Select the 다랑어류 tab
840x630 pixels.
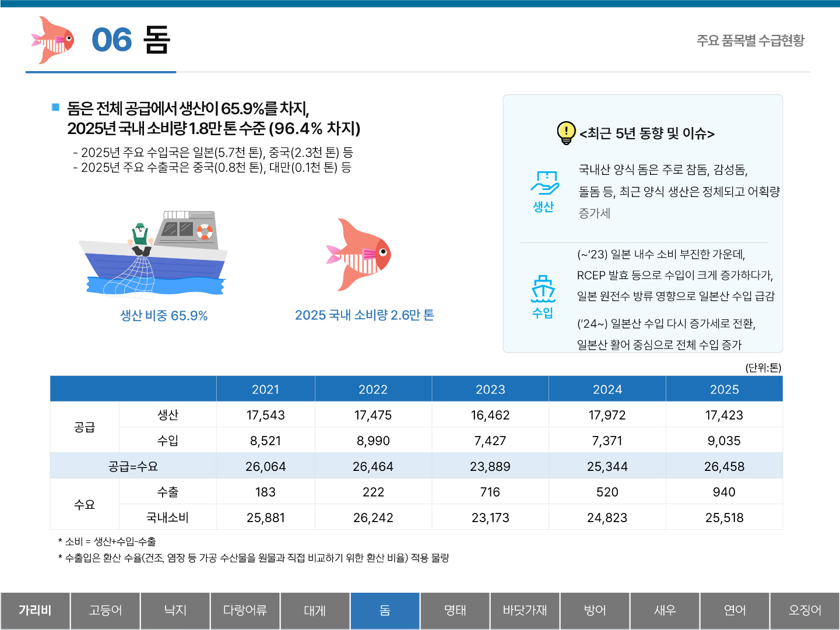click(245, 610)
